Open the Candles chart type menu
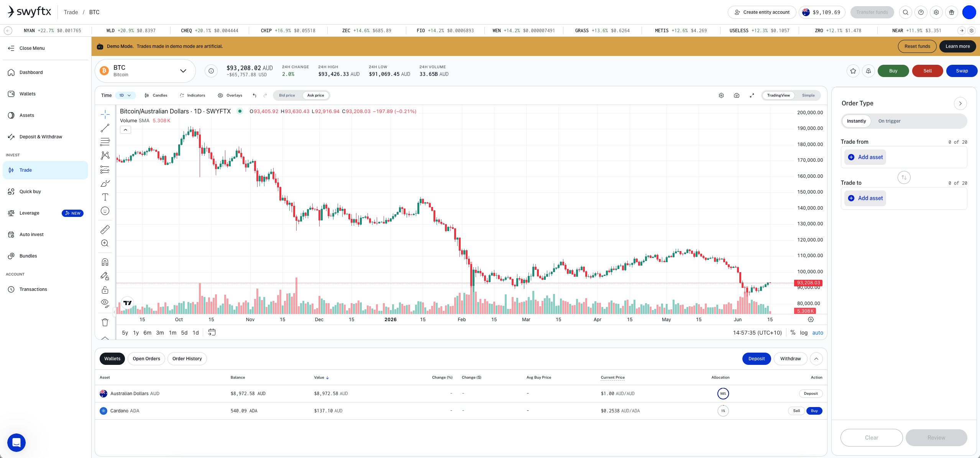This screenshot has width=980, height=458. pos(156,95)
